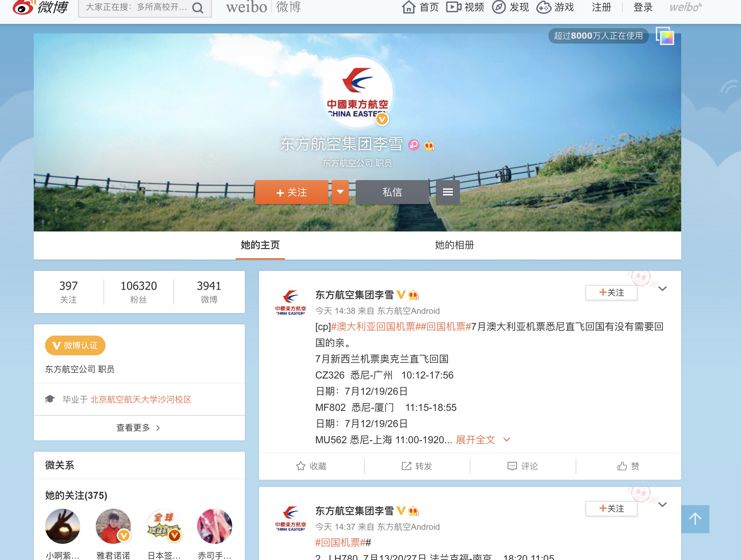The height and width of the screenshot is (560, 741).
Task: Follow via the +关注 button in the first post
Action: 611,293
